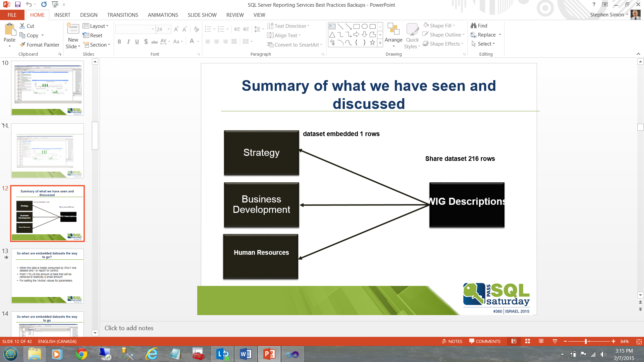Click the Arrange button icon

(393, 29)
